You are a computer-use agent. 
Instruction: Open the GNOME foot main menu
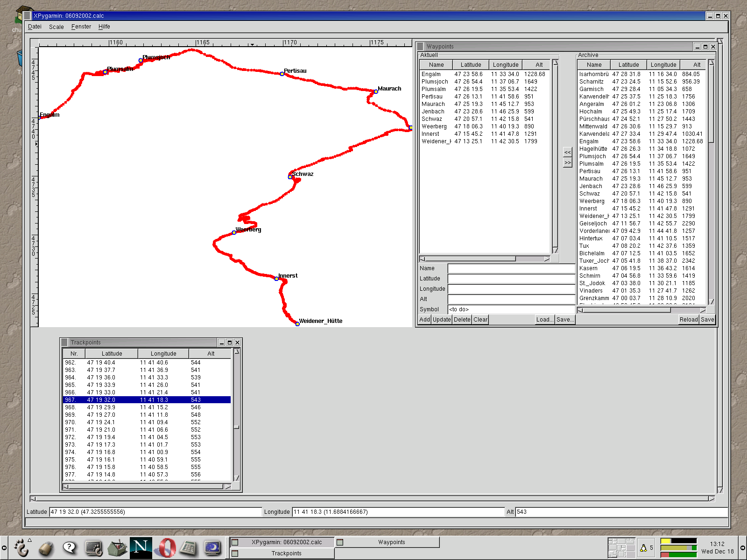coord(21,547)
